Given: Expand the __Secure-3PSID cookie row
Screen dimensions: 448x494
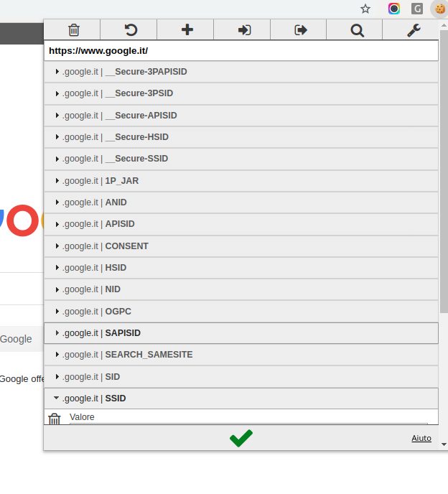Looking at the screenshot, I should point(241,93).
